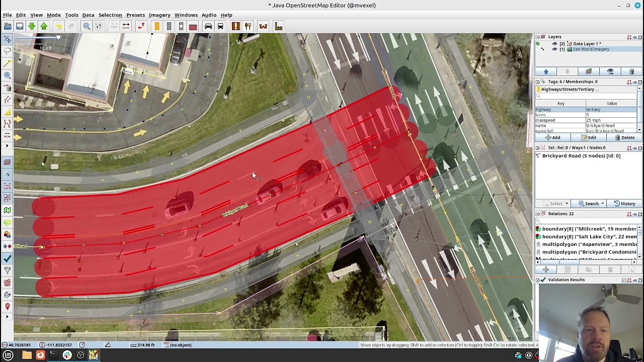
Task: Collapse the Relations panel
Action: (x=537, y=214)
